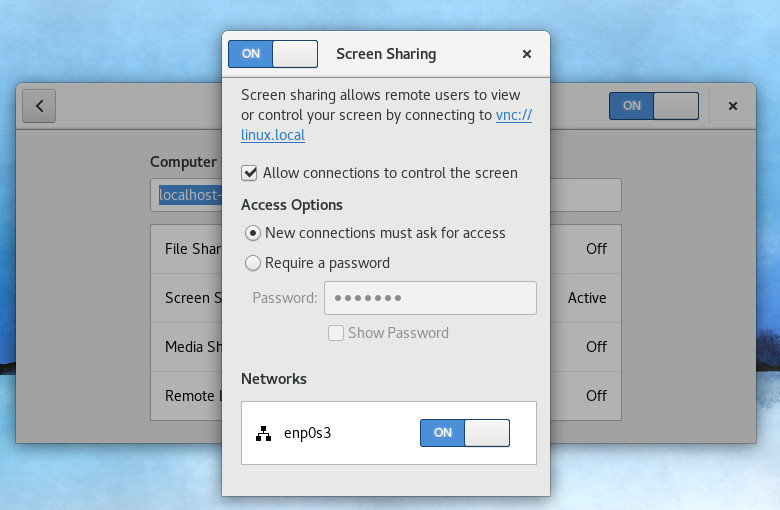Toggle the master Sharing switch behind the dialog
This screenshot has height=510, width=780.
(x=653, y=106)
